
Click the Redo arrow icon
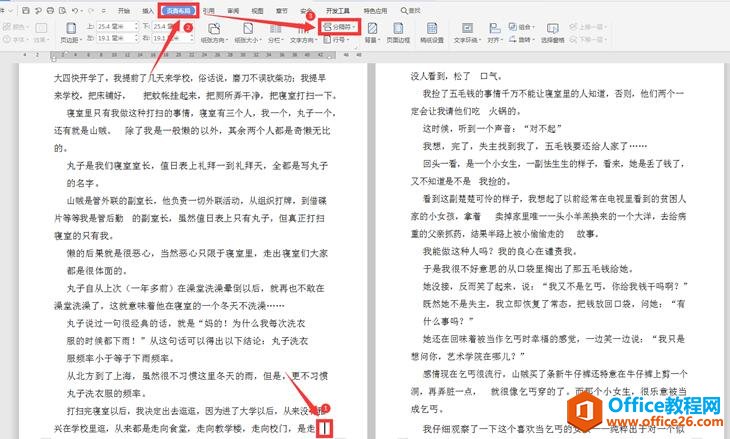(91, 10)
